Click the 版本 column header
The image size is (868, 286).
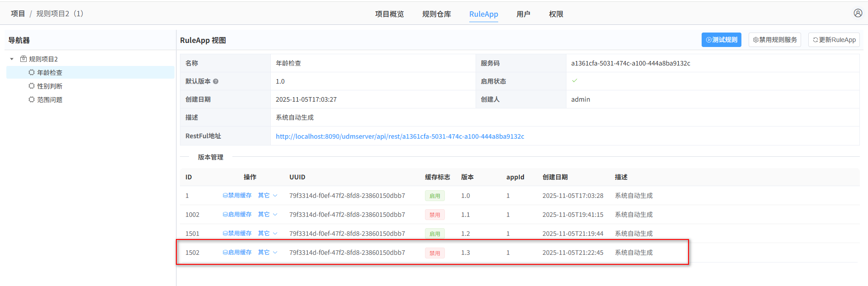467,177
